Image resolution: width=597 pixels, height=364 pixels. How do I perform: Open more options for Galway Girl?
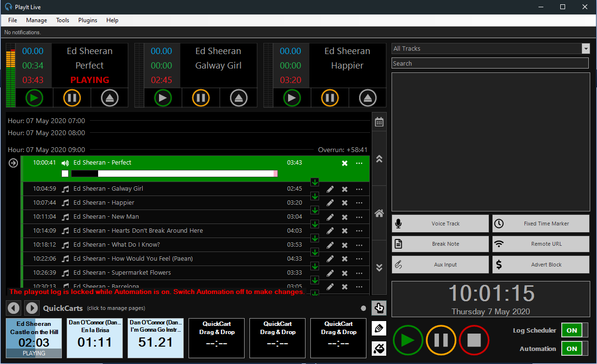pyautogui.click(x=359, y=189)
